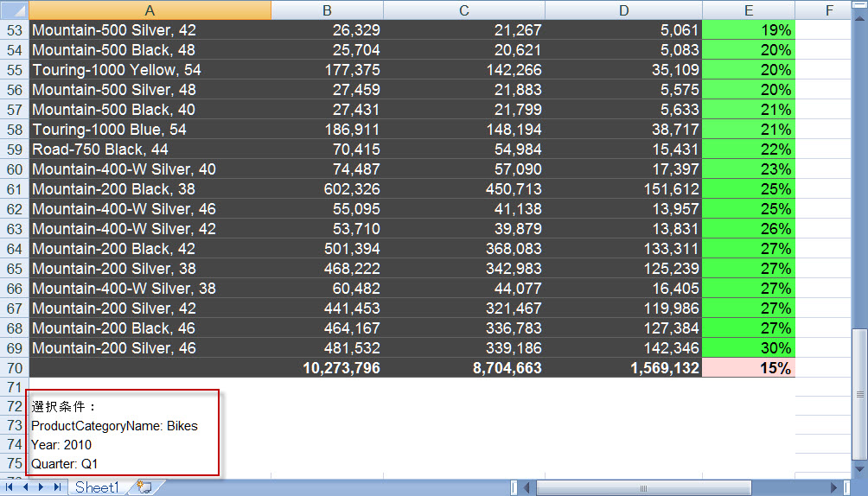
Task: Click the vertical scrollbar thumb
Action: pyautogui.click(x=859, y=394)
